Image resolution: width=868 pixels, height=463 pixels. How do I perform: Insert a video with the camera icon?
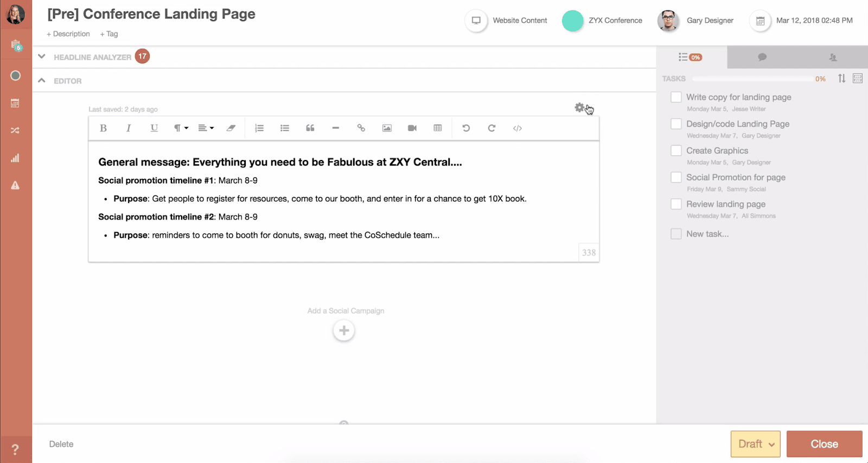[412, 128]
